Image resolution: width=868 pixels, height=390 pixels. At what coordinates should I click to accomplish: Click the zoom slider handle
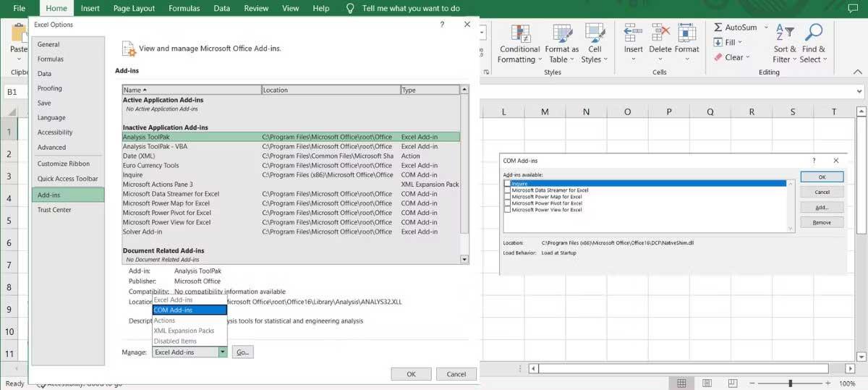790,383
